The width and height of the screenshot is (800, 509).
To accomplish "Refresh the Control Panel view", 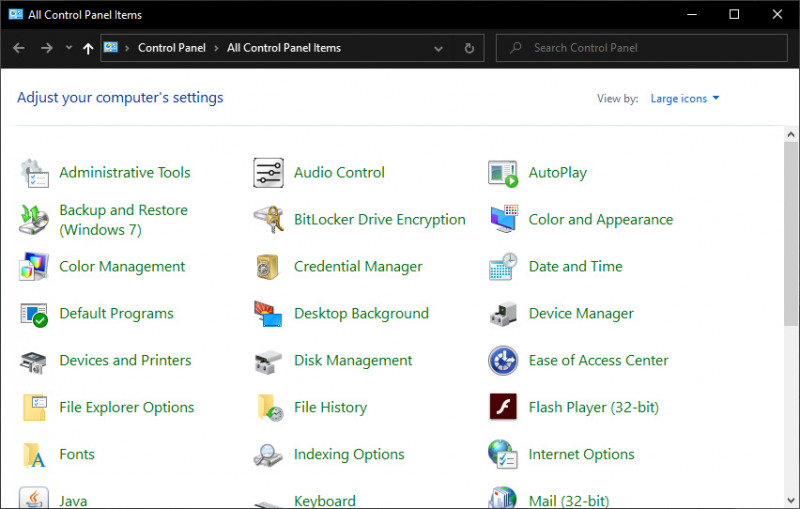I will click(469, 48).
